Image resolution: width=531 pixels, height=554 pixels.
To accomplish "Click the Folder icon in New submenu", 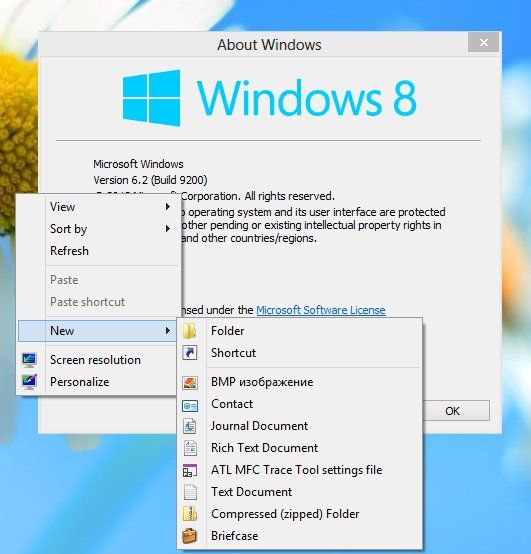I will click(x=190, y=331).
